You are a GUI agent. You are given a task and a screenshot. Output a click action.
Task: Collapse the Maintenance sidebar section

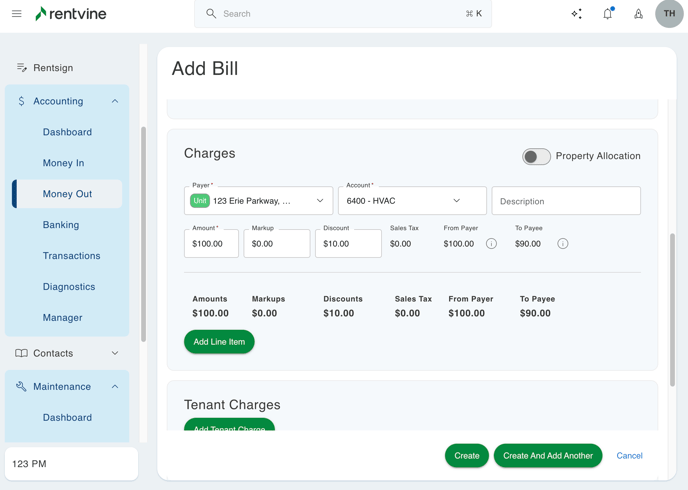(x=115, y=387)
